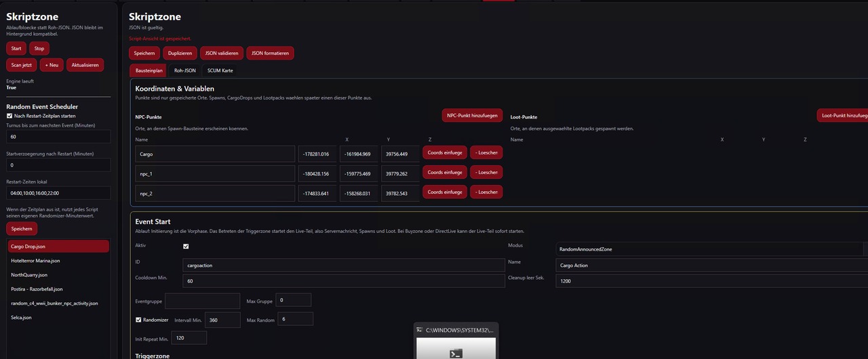Click the '+ Neu' button
Viewport: 868px width, 359px height.
[52, 65]
